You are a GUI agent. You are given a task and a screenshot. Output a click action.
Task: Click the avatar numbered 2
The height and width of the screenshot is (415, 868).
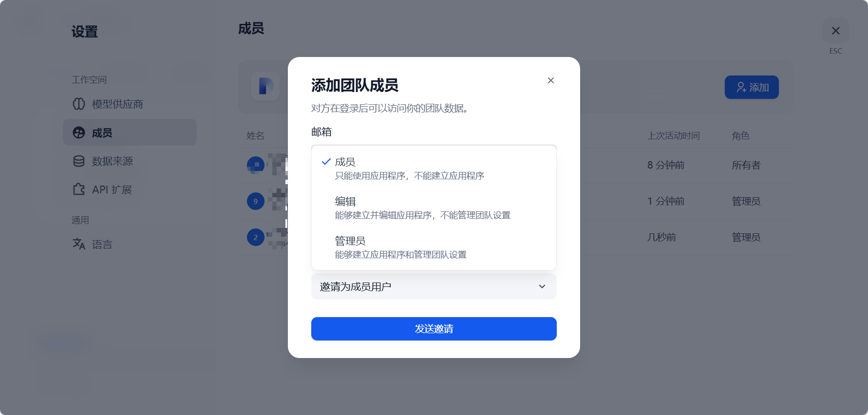point(256,237)
